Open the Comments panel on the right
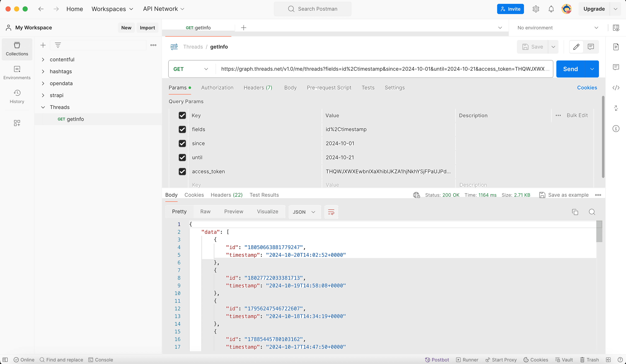The image size is (626, 364). (616, 67)
